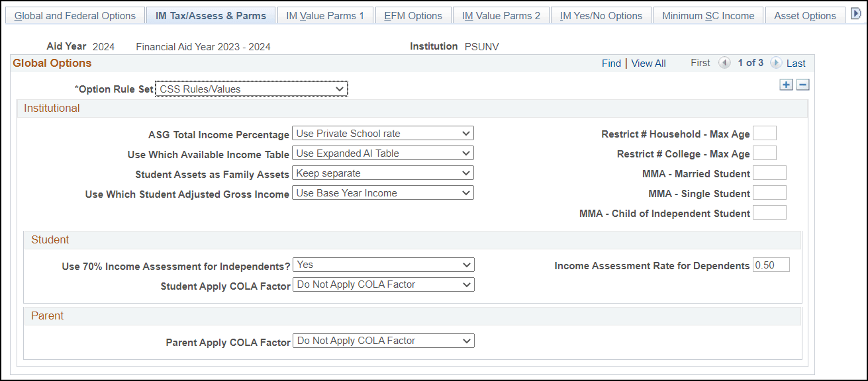Go to the Asset Options tab
Image resolution: width=868 pixels, height=381 pixels.
coord(804,15)
